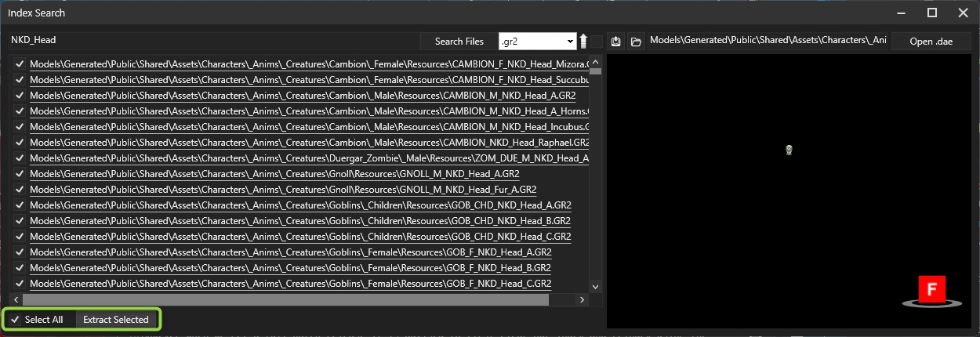Open the .gr2 file type dropdown
980x337 pixels.
[537, 42]
